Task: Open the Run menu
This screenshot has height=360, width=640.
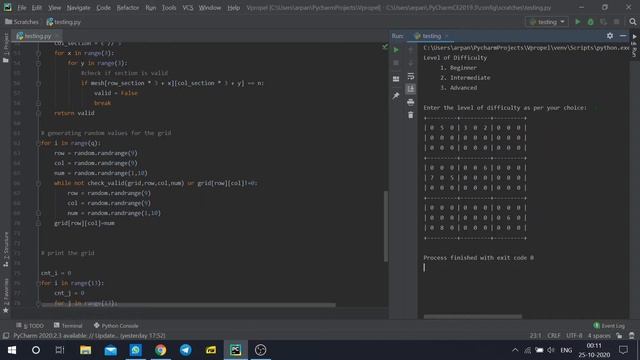Action: (151, 8)
